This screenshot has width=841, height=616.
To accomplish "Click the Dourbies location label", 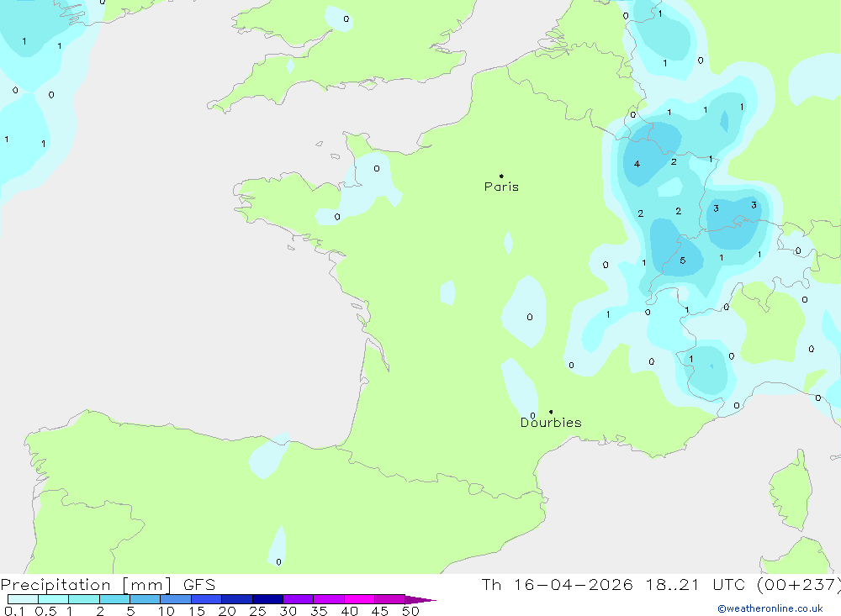I will click(551, 423).
